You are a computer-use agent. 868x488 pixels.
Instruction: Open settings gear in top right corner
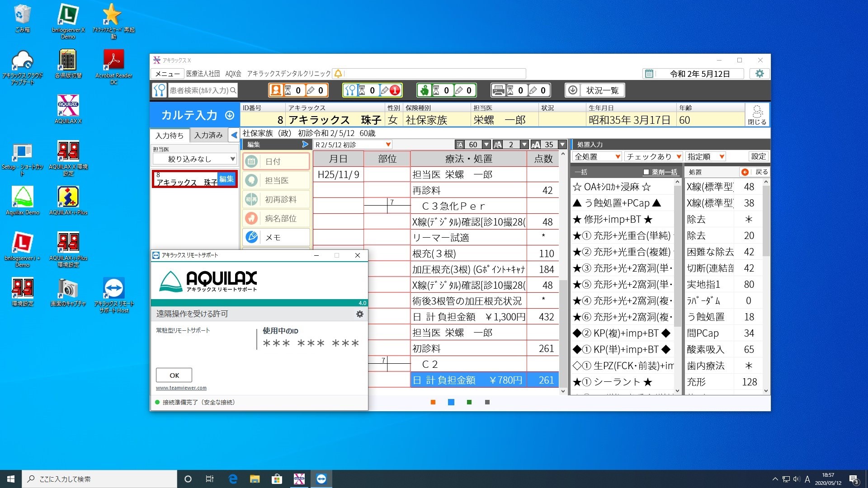(x=759, y=74)
